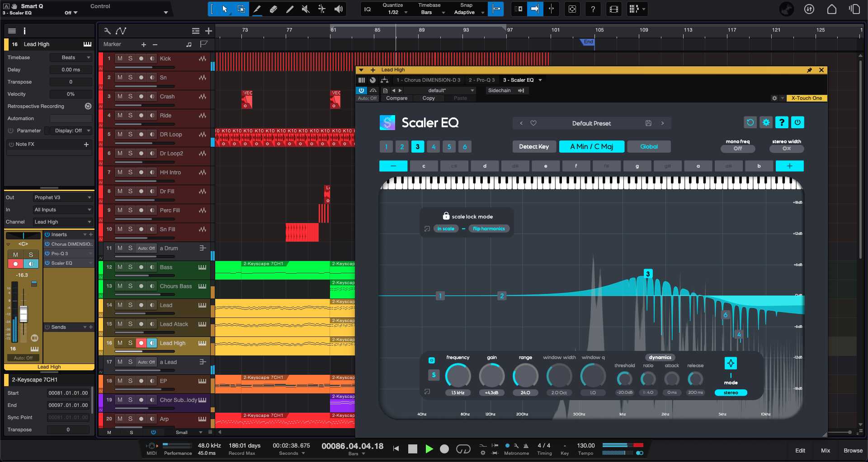
Task: Click the question mark help icon in toolbar
Action: [x=593, y=9]
